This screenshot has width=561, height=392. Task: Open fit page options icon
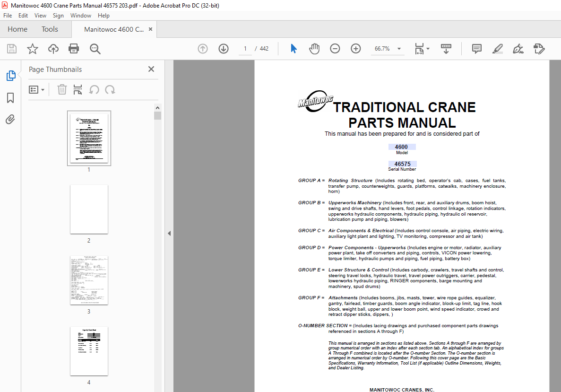click(419, 49)
